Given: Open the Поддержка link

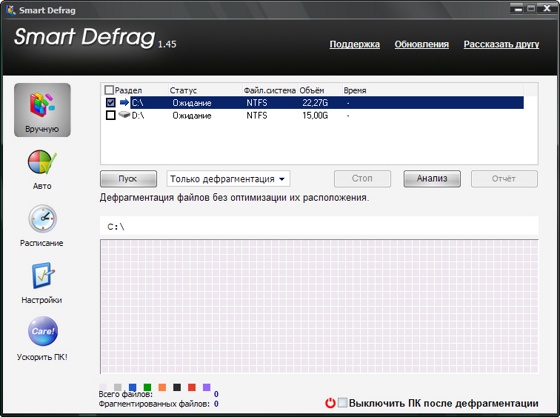Looking at the screenshot, I should [354, 44].
